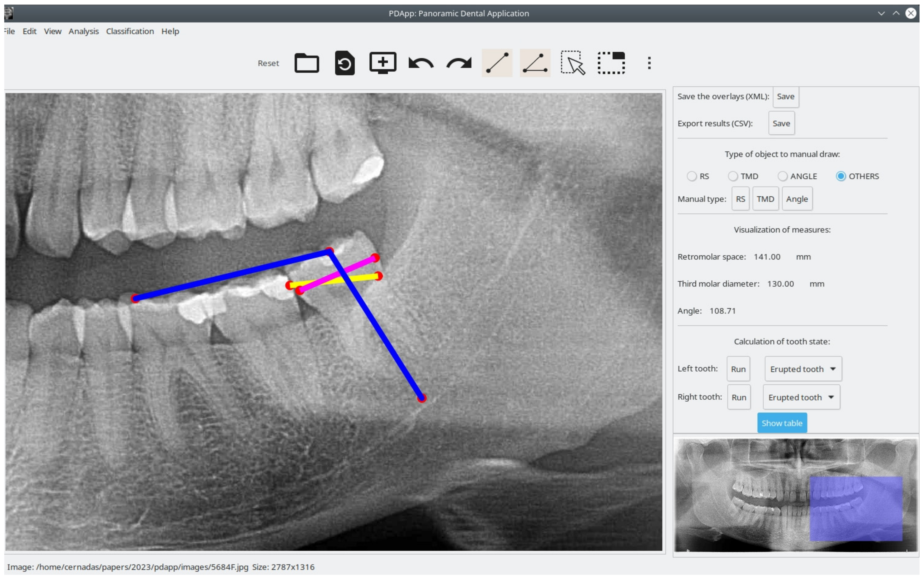Open the Classification menu
Viewport: 924px width, 578px height.
130,31
